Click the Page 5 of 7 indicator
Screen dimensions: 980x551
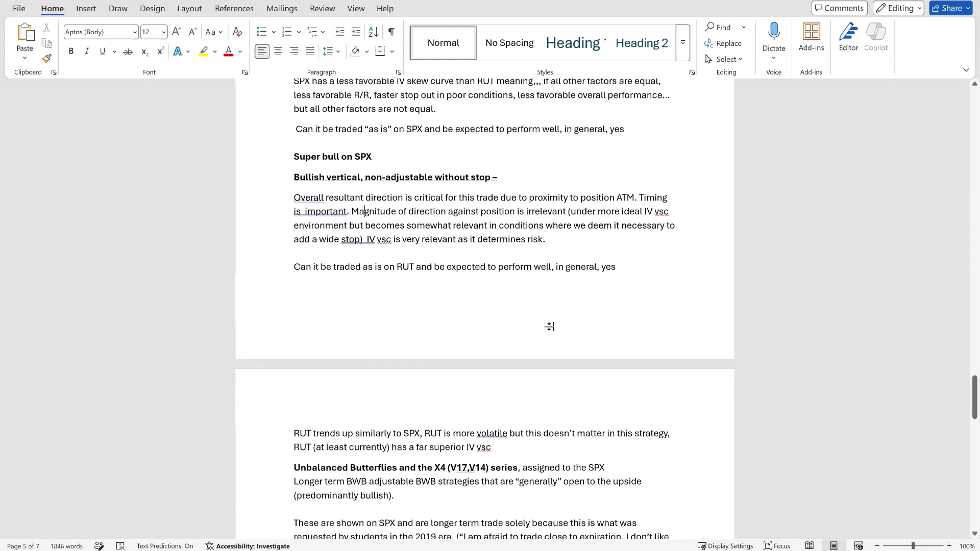pyautogui.click(x=23, y=546)
